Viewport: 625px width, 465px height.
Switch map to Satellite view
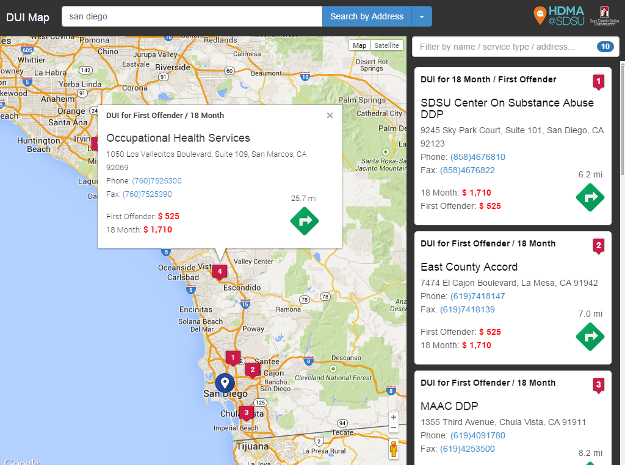386,46
